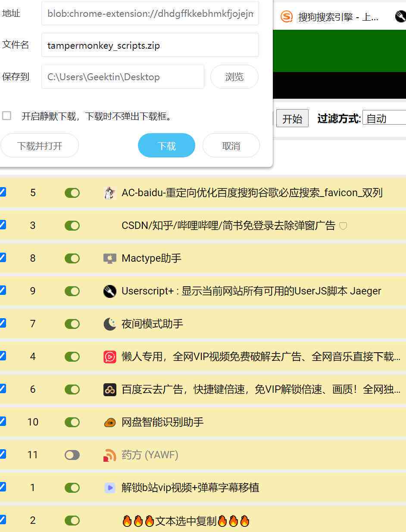Click order number 5 in AC-baidu row
The image size is (406, 532).
33,193
